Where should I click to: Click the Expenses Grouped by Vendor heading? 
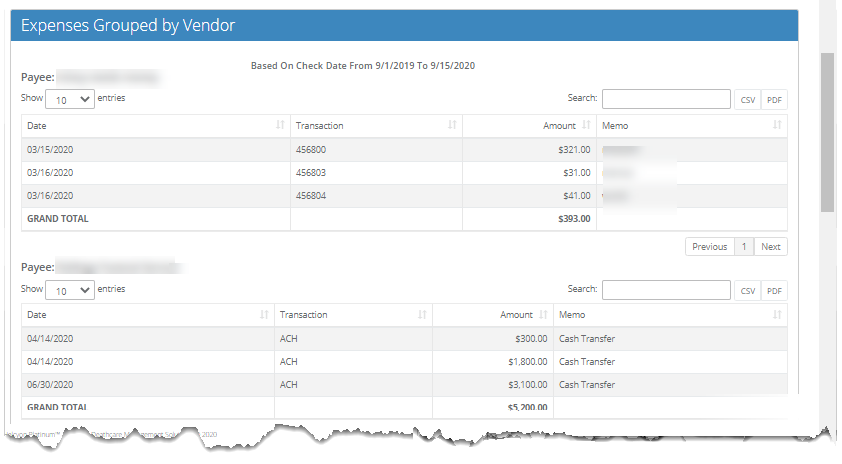(x=128, y=25)
